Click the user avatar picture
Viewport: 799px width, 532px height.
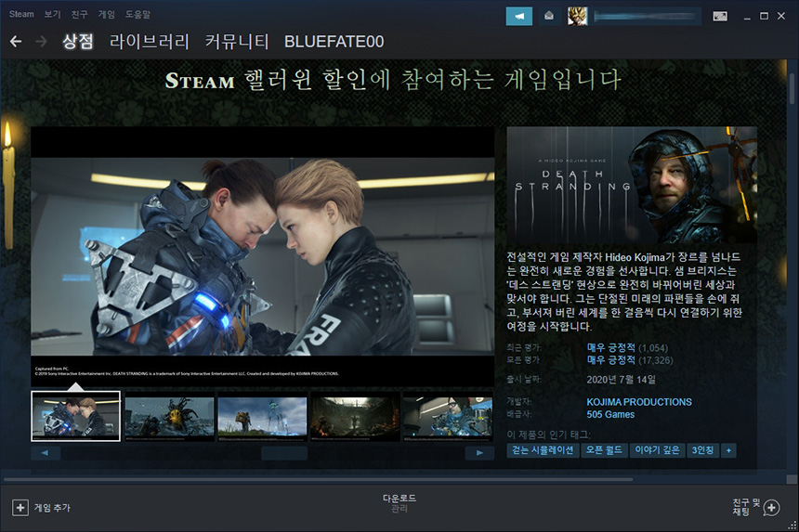[x=577, y=17]
